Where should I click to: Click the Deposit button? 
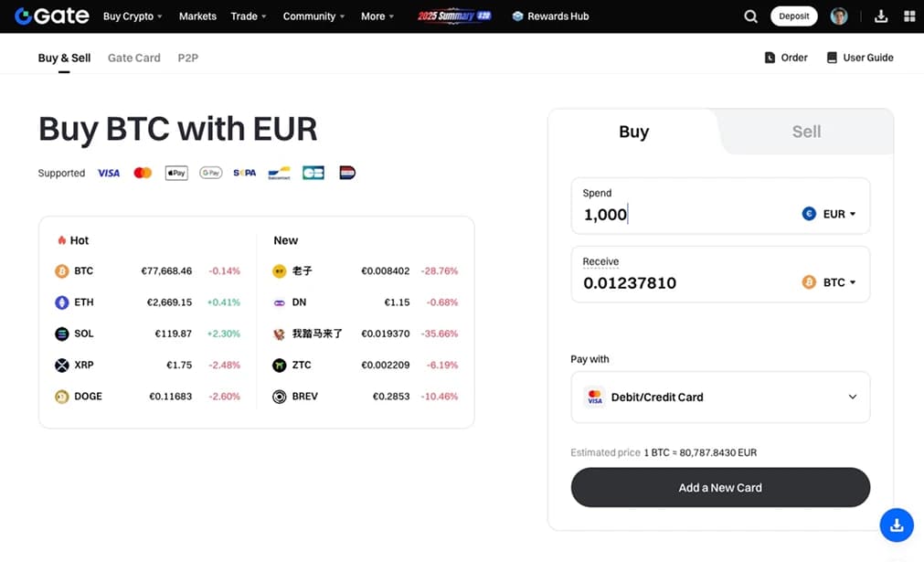[794, 16]
